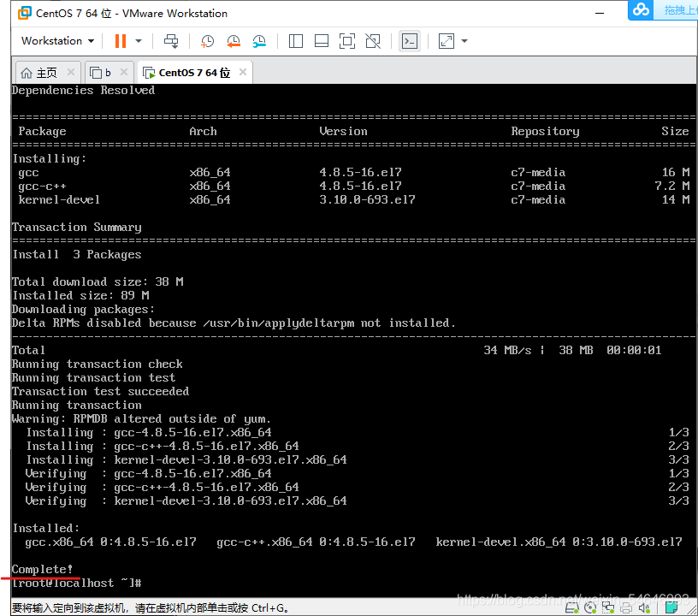Click 'Transaction Summary' heading
The width and height of the screenshot is (698, 616).
(x=77, y=227)
